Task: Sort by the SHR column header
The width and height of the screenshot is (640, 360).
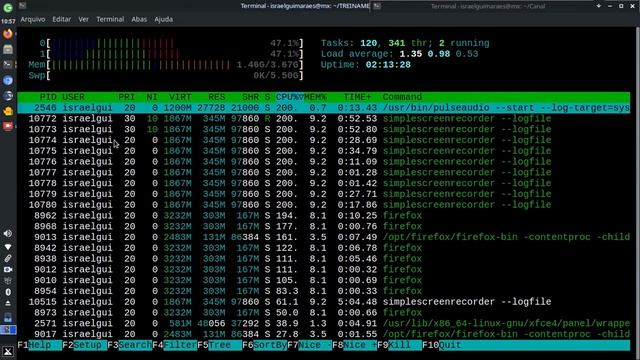Action: pyautogui.click(x=250, y=97)
